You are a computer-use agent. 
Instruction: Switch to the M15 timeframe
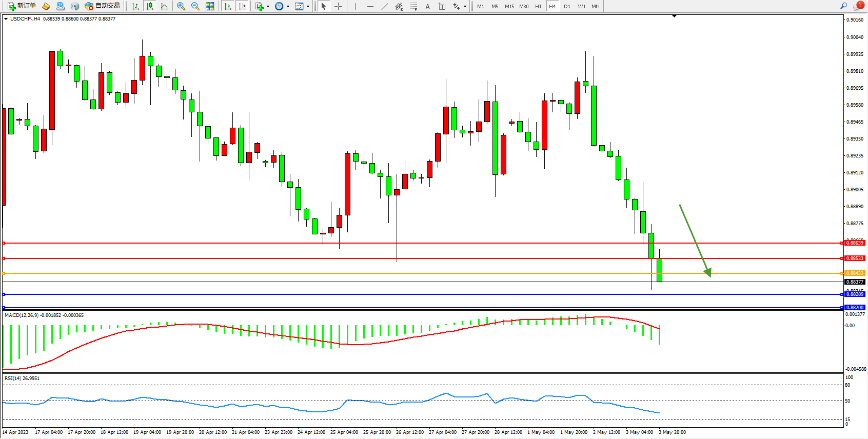(x=509, y=6)
